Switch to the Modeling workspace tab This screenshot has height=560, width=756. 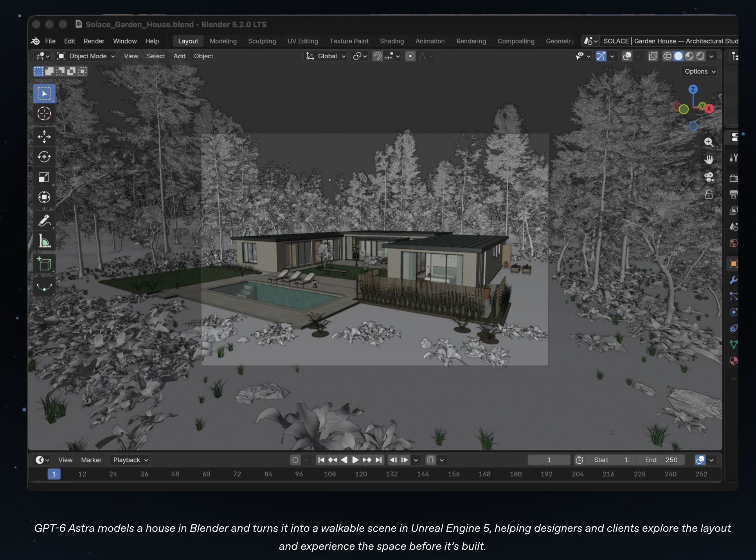tap(223, 41)
